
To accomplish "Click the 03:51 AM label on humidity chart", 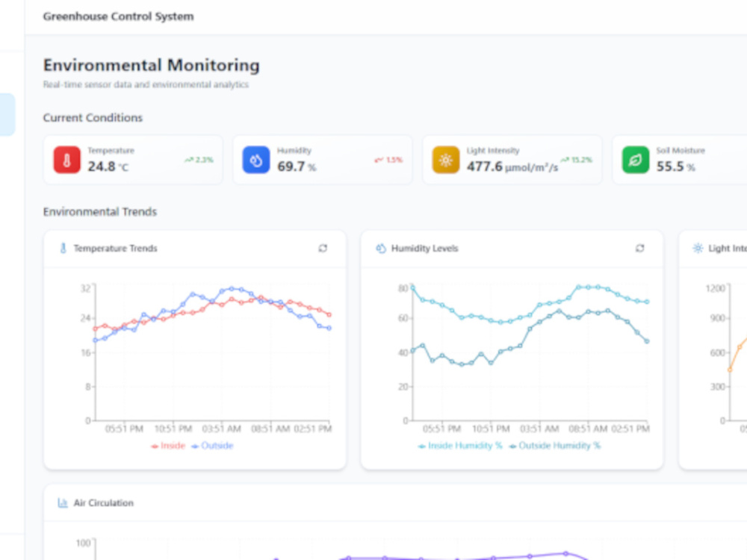I will [539, 429].
